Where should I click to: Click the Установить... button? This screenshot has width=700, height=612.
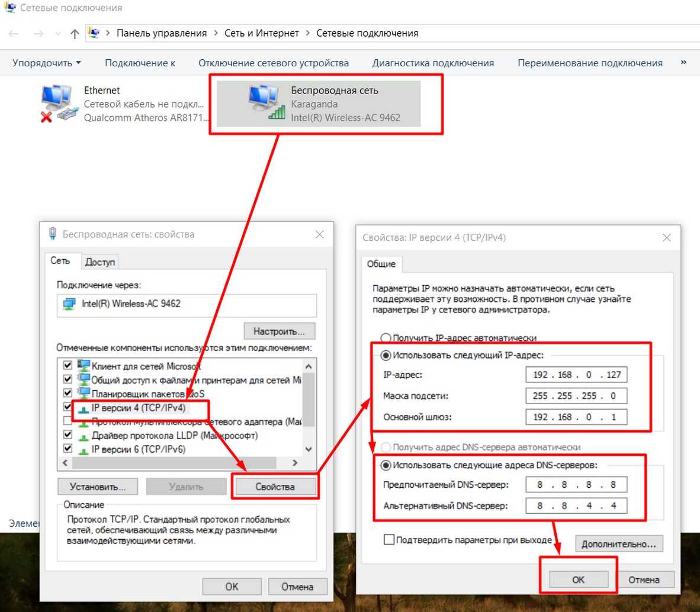pos(97,487)
